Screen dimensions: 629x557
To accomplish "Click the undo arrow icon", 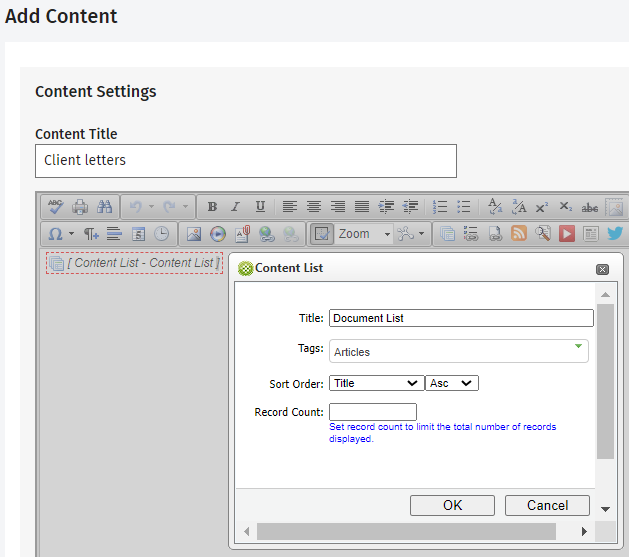I will [136, 207].
